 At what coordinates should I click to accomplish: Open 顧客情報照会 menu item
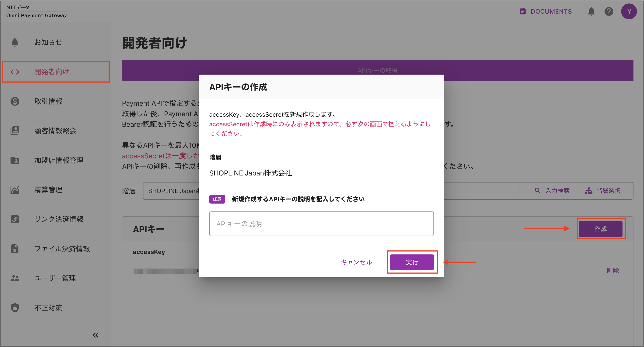pos(56,131)
